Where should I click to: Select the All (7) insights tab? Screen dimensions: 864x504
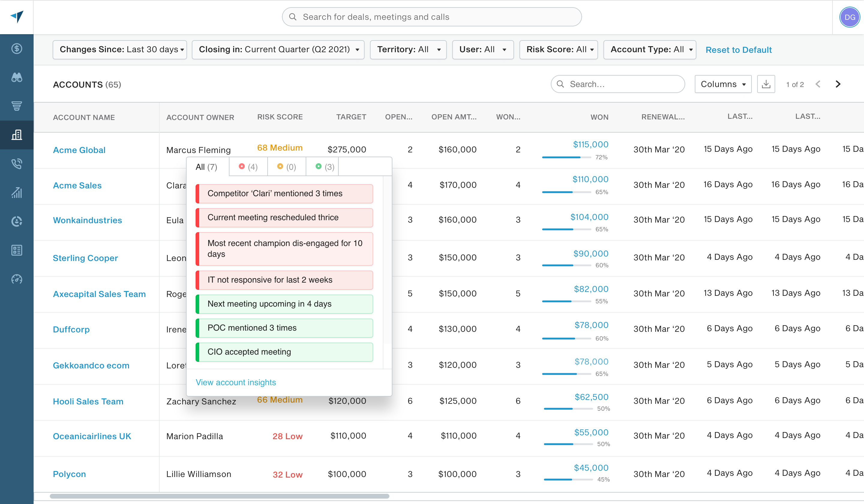(x=207, y=167)
